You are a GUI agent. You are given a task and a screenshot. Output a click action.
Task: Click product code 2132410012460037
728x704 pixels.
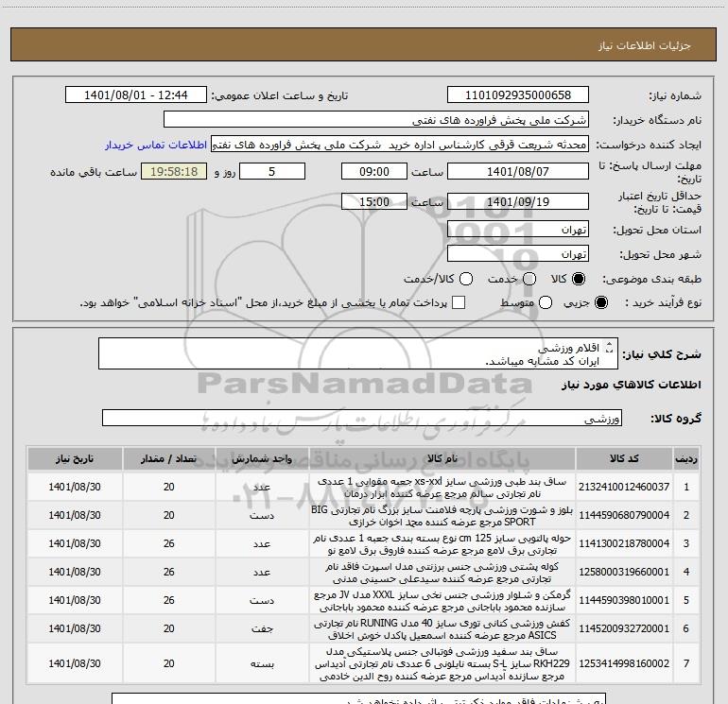[624, 487]
